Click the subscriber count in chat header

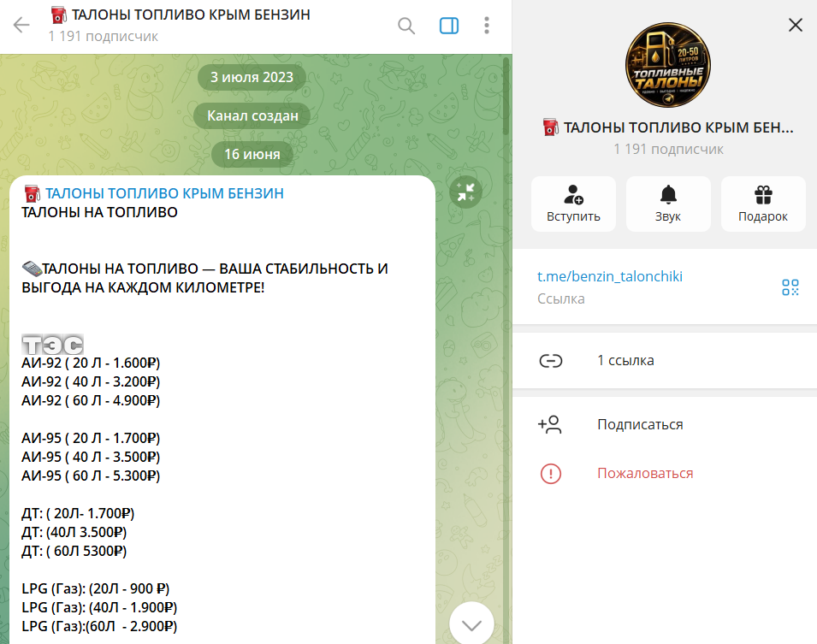[x=103, y=37]
